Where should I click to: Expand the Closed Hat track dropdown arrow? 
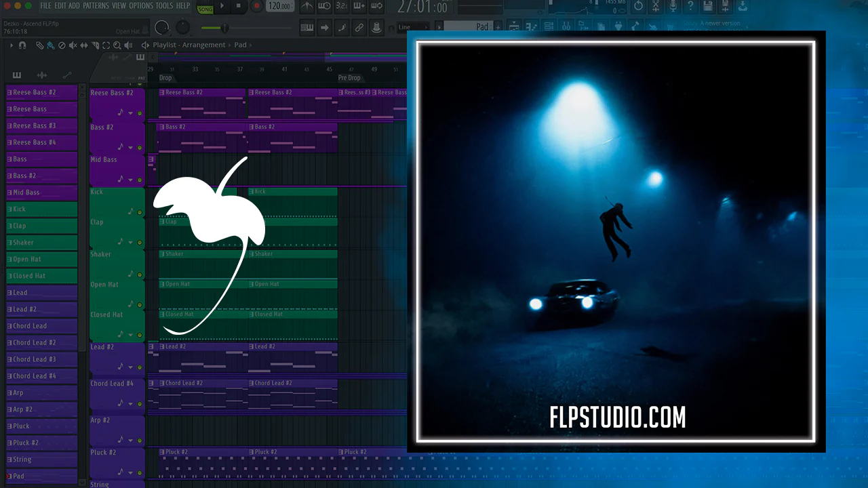[x=131, y=334]
